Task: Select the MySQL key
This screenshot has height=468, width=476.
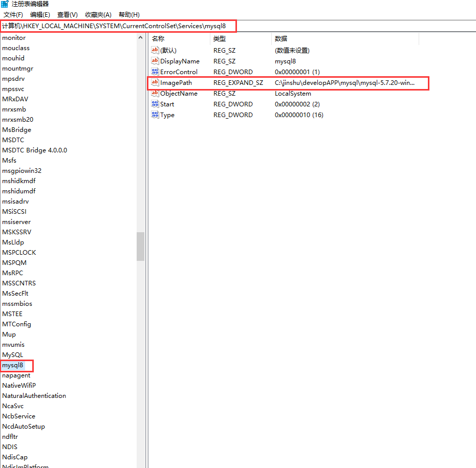Action: [12, 355]
